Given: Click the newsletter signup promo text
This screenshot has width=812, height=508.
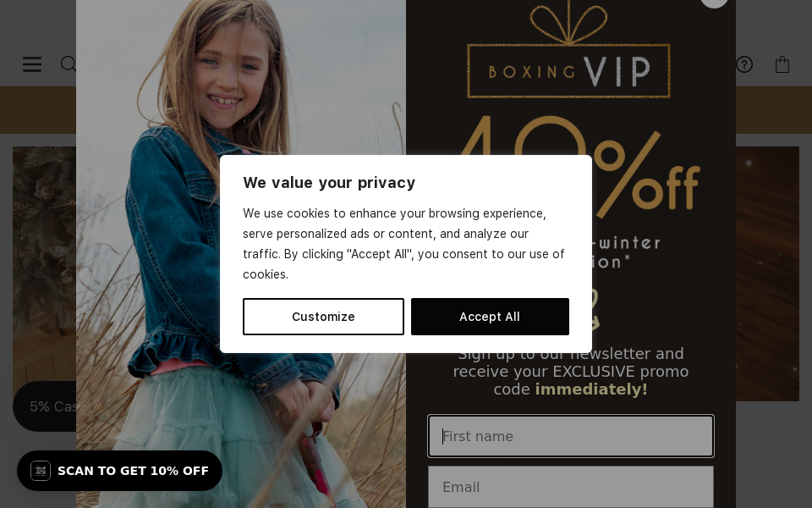Looking at the screenshot, I should coord(571,372).
